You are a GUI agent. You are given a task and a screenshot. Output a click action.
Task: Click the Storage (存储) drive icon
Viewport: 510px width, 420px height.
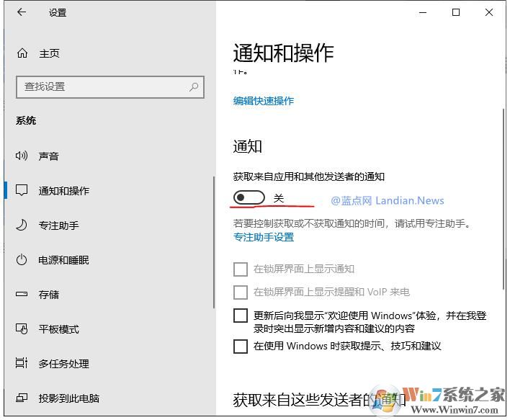(22, 295)
